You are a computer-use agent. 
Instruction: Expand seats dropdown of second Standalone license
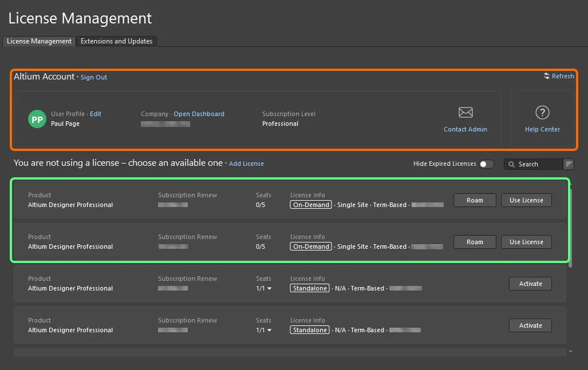point(269,330)
